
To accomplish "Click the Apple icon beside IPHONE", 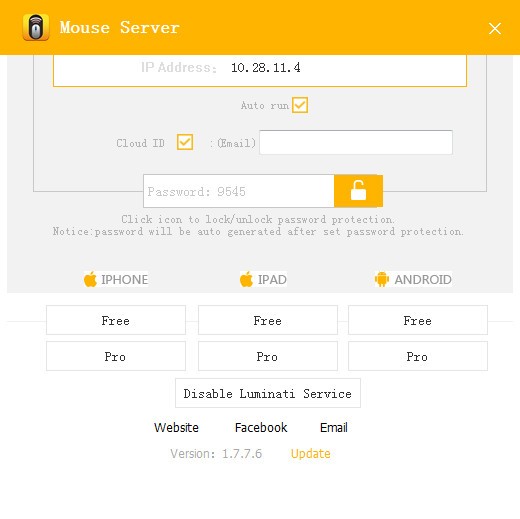I will pos(90,279).
